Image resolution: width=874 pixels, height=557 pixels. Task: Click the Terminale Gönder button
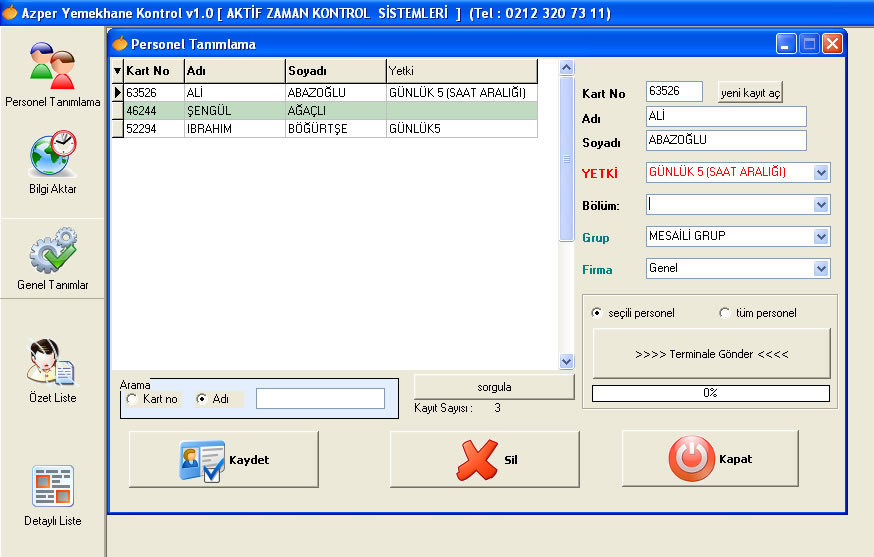(x=711, y=354)
